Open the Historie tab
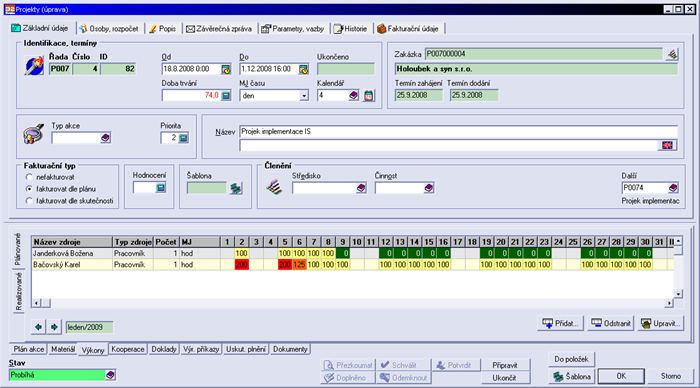The image size is (700, 388). click(351, 29)
